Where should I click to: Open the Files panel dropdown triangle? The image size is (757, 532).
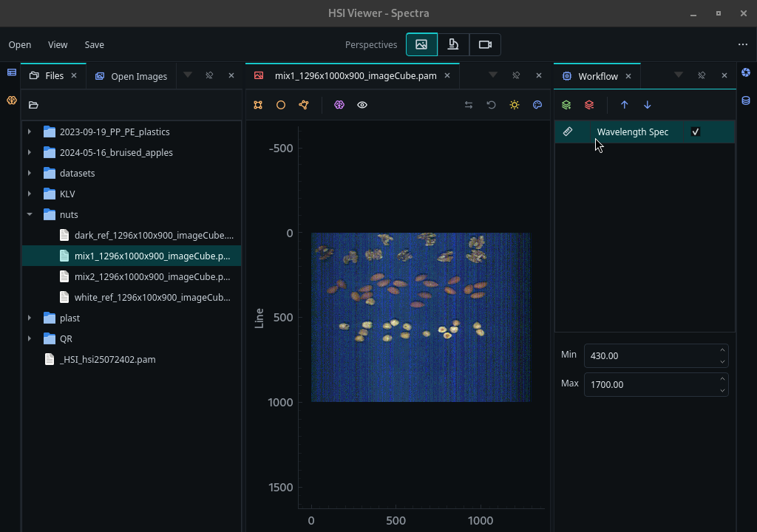coord(188,75)
